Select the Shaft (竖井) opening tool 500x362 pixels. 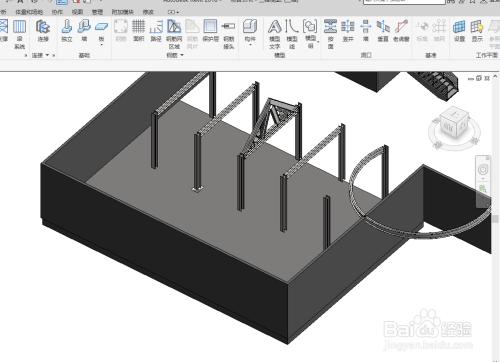(x=348, y=31)
